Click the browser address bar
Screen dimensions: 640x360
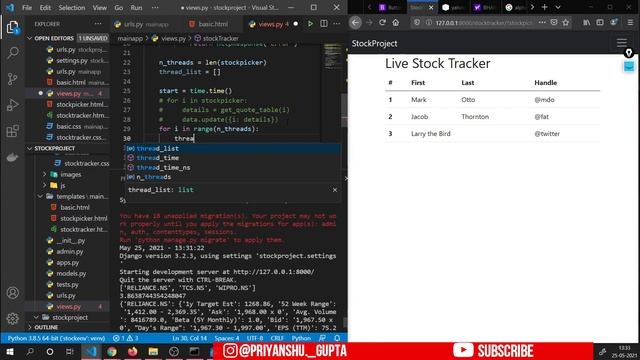pyautogui.click(x=484, y=23)
